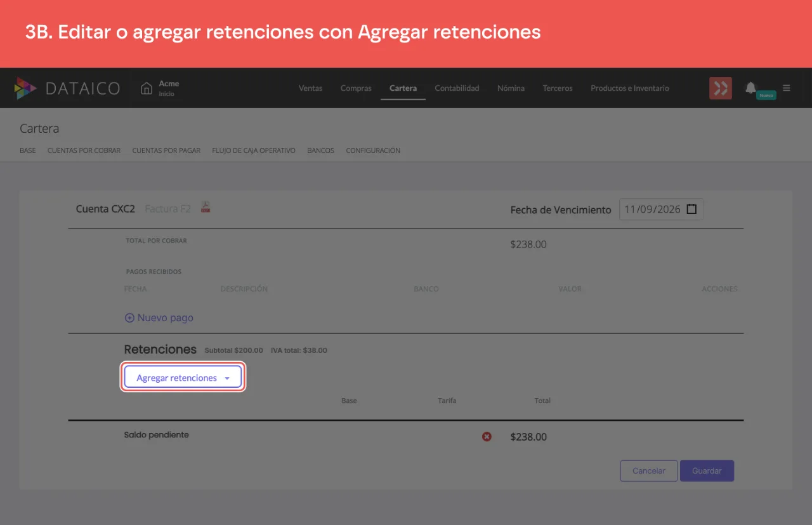Open the notifications bell icon

coord(751,88)
